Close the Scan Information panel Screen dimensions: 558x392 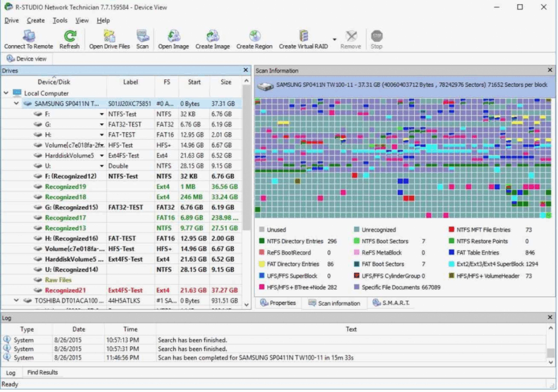550,70
